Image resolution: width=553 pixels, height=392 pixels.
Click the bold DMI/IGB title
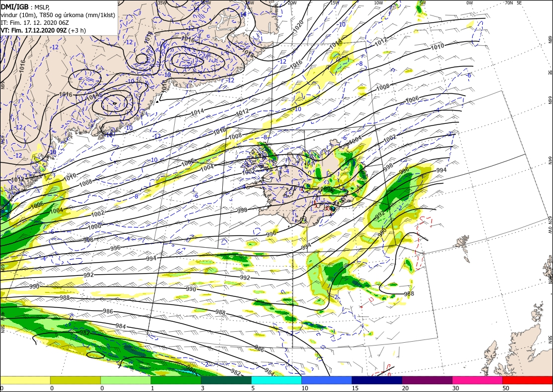(x=14, y=6)
